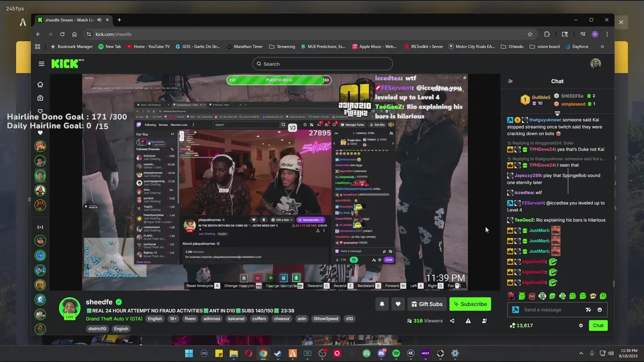Image resolution: width=644 pixels, height=362 pixels.
Task: Open the Following heart in Kick sidebar
Action: tap(40, 111)
